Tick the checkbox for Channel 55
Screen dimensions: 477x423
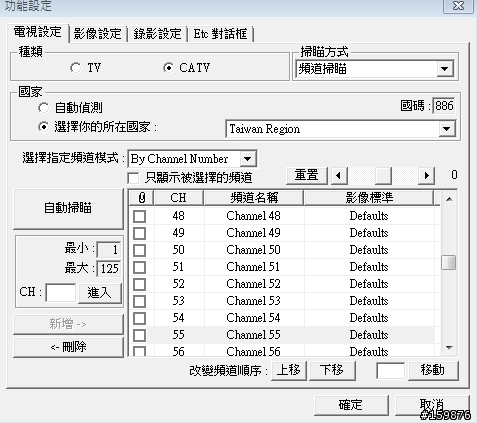(x=139, y=335)
